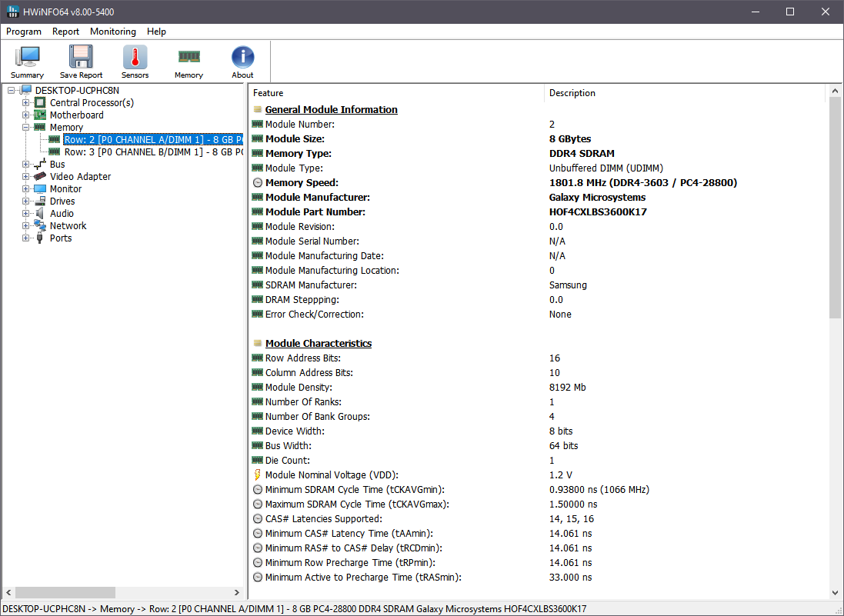The image size is (844, 616).
Task: Click the CAS# Latencies Supported clock icon
Action: click(257, 519)
